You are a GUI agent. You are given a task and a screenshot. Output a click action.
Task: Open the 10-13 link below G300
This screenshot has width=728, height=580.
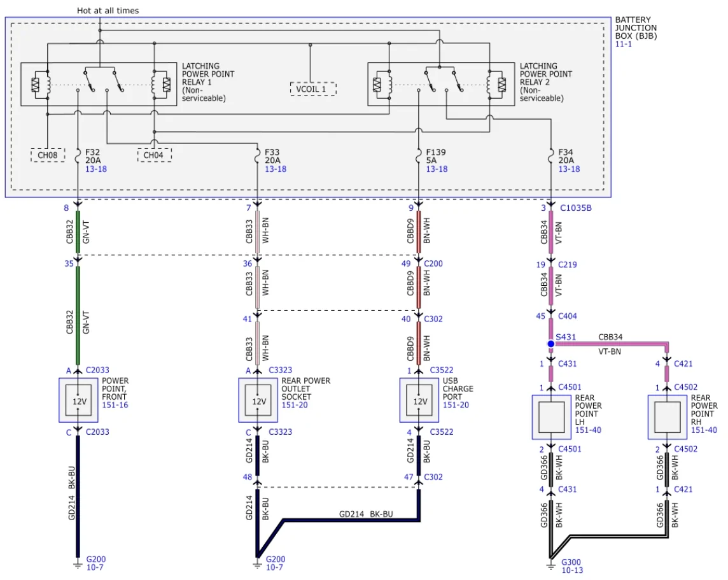click(x=572, y=570)
